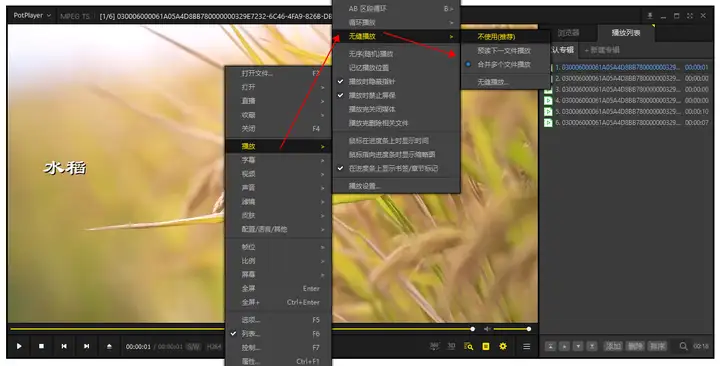Skip to the next track icon
The image size is (720, 366).
coord(86,346)
